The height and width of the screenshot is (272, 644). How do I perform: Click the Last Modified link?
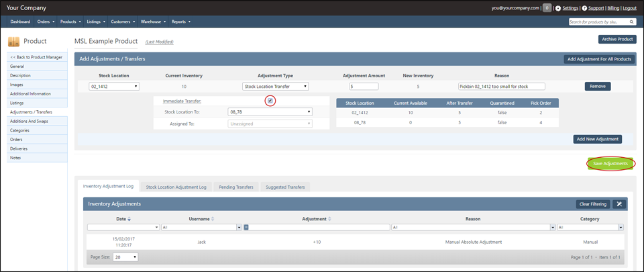click(x=160, y=42)
